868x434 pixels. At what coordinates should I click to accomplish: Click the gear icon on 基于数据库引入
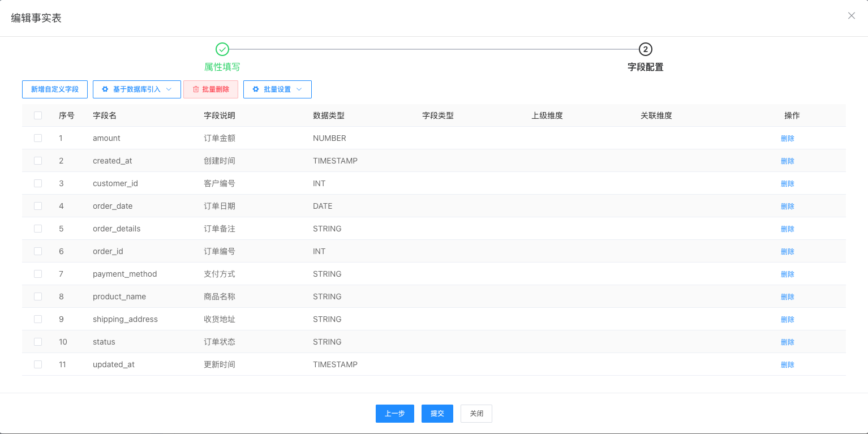[105, 89]
